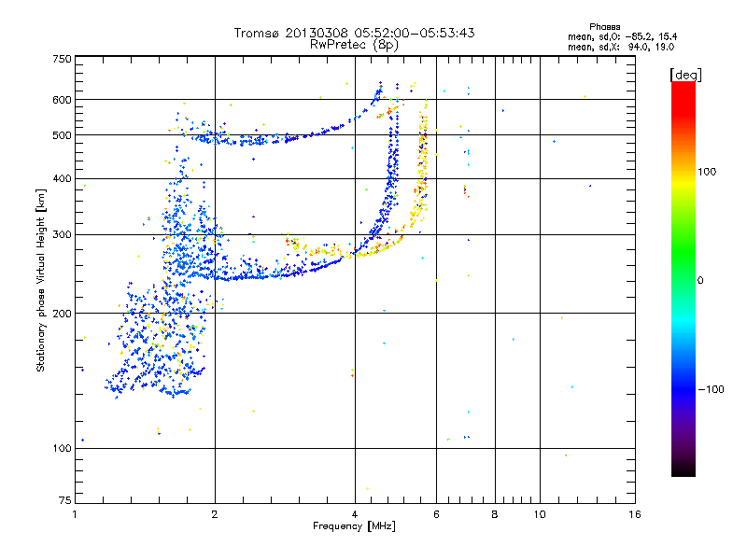Click the 'RwPretec (8p)' subtitle
The width and height of the screenshot is (747, 560).
[x=354, y=45]
